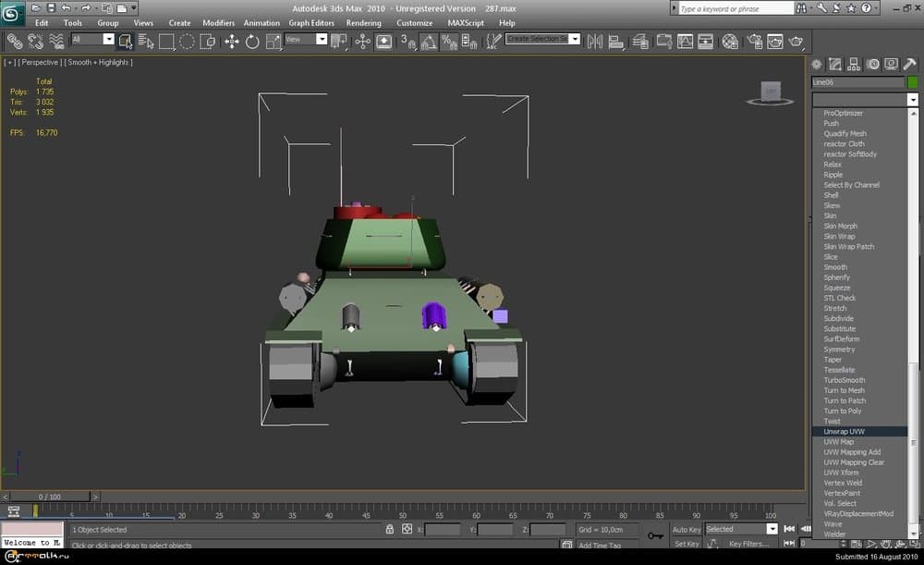Open the Mirror tool

click(x=594, y=42)
